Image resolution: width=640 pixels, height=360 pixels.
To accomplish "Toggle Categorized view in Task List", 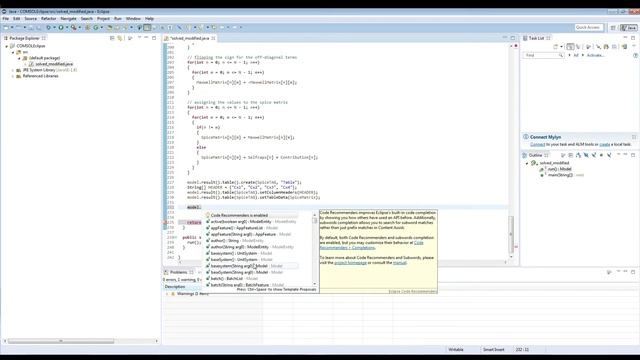I will tap(570, 47).
